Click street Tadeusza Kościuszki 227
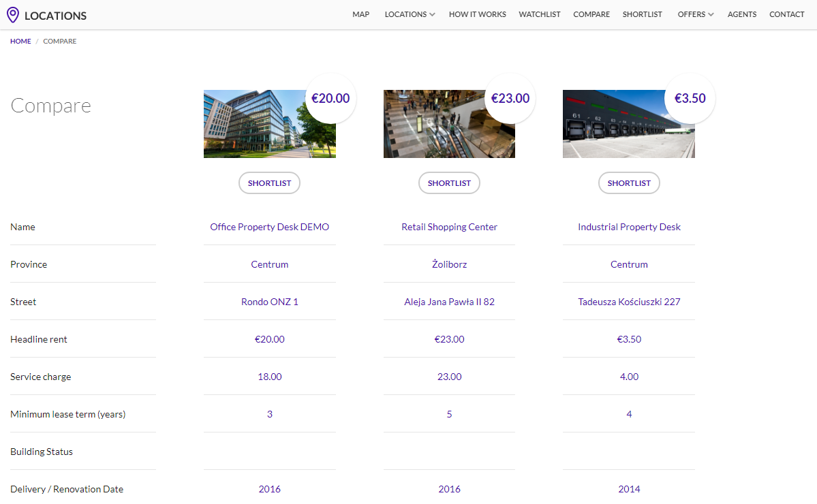Viewport: 817px width, 504px height. click(x=629, y=302)
